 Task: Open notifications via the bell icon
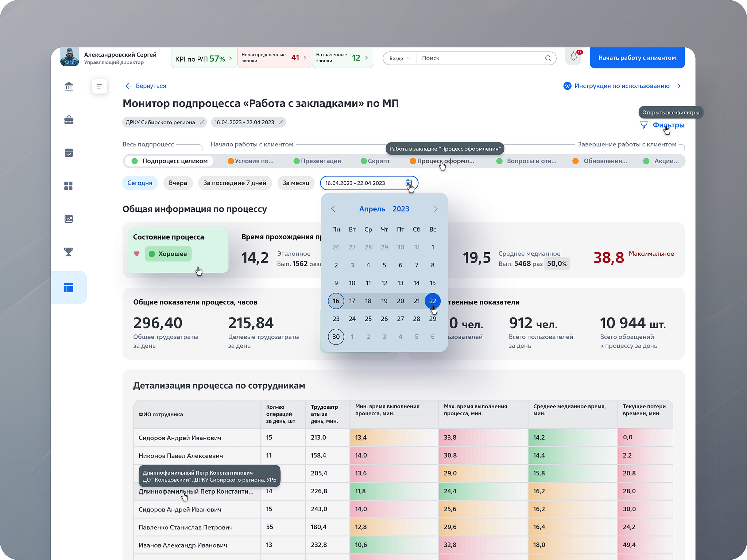pyautogui.click(x=573, y=58)
